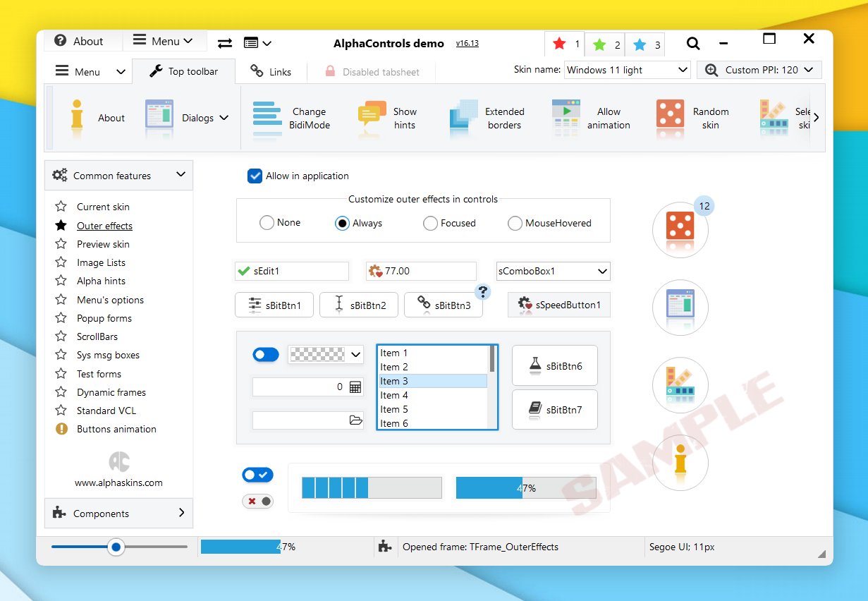Click the calculator icon in number field

point(355,387)
